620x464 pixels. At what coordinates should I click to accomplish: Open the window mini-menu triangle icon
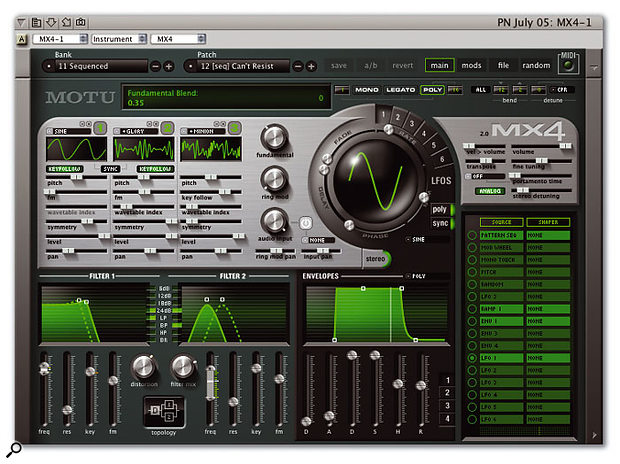(x=22, y=22)
